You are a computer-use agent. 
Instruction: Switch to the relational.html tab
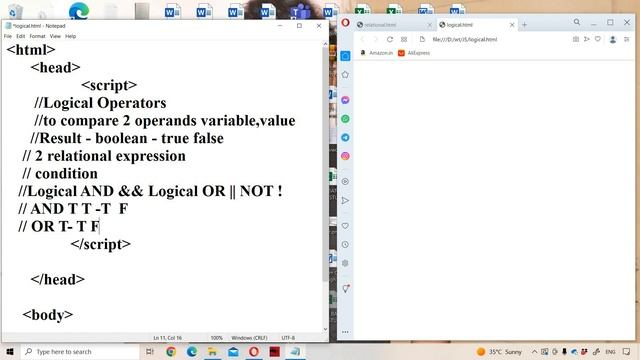392,25
